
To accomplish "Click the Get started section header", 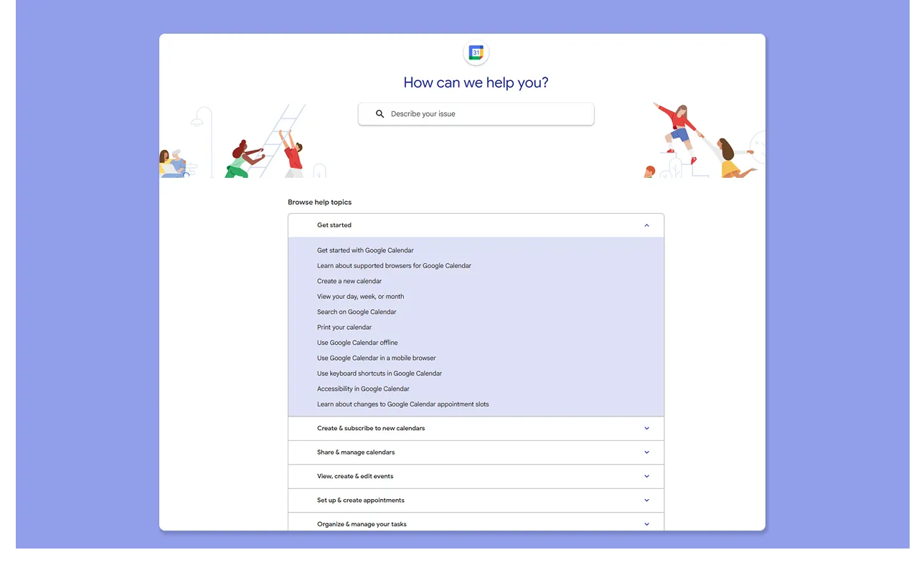I will (x=476, y=225).
